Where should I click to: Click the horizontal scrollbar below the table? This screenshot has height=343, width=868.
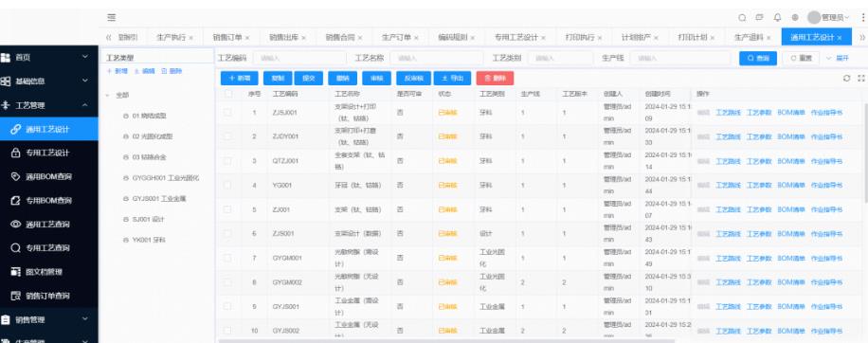pos(446,341)
